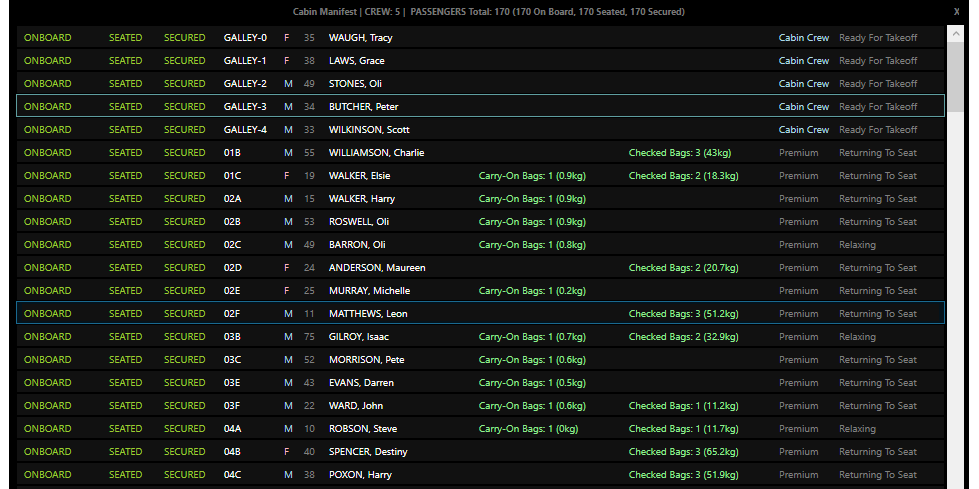This screenshot has width=979, height=489.
Task: Click Premium class for EVANS, Darren
Action: tap(798, 383)
